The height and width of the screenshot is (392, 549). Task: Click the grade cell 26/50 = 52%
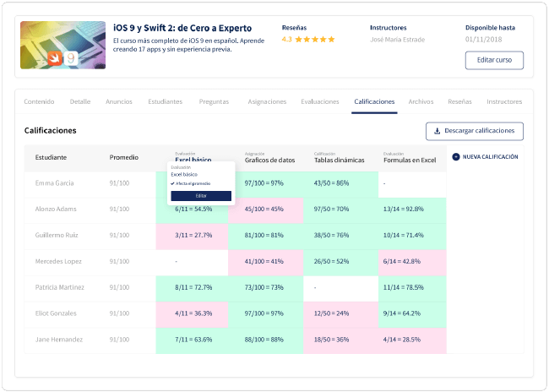tap(341, 261)
